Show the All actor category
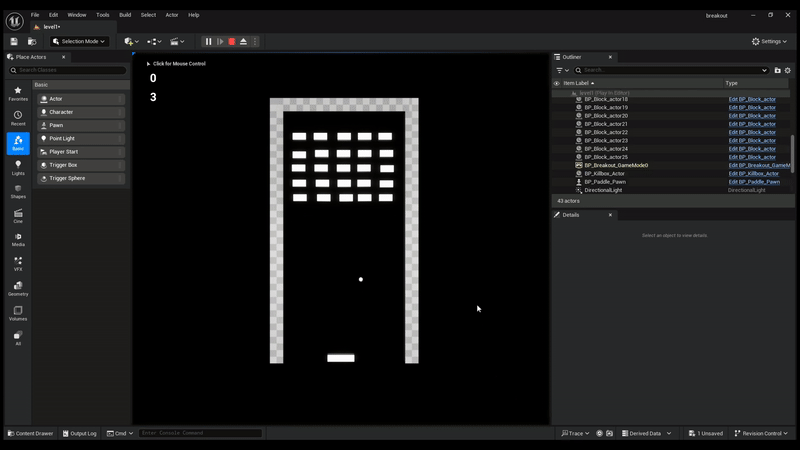This screenshot has height=450, width=800. click(18, 338)
